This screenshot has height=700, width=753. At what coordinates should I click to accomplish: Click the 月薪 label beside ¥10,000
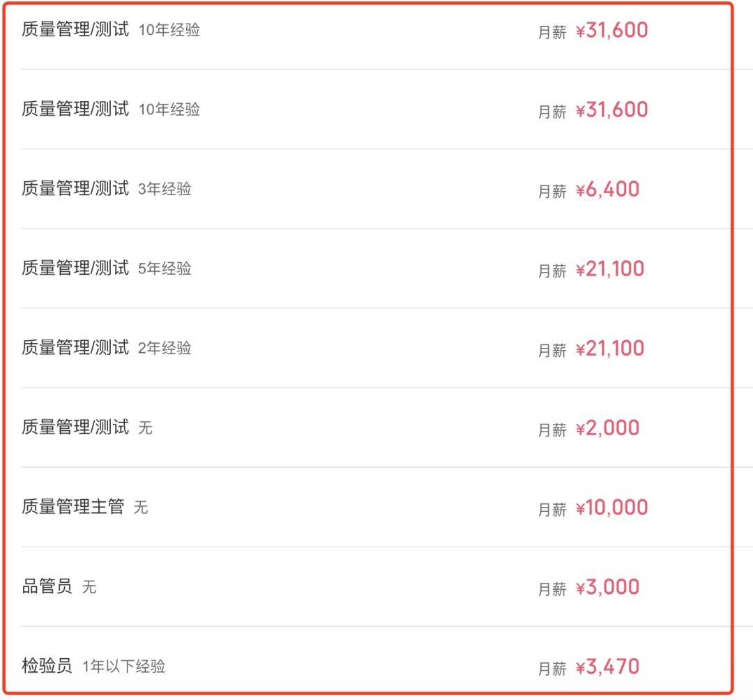point(552,510)
